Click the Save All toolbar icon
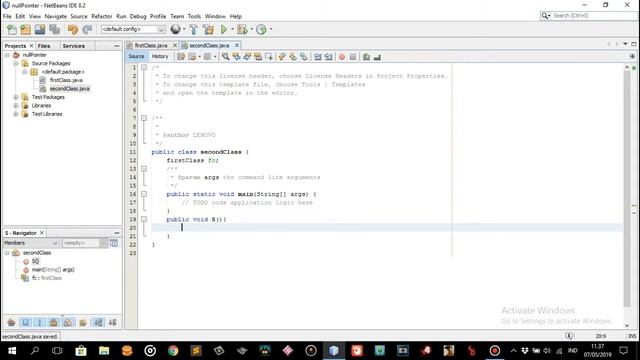 [54, 29]
